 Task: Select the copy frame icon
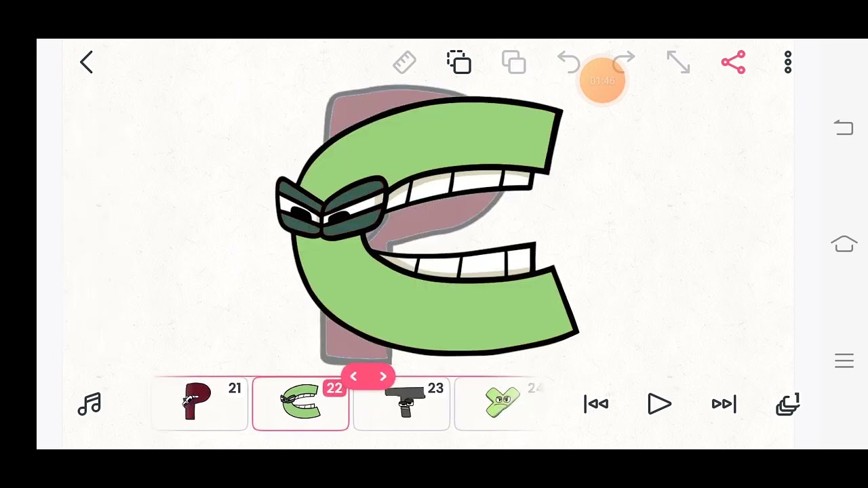coord(459,62)
